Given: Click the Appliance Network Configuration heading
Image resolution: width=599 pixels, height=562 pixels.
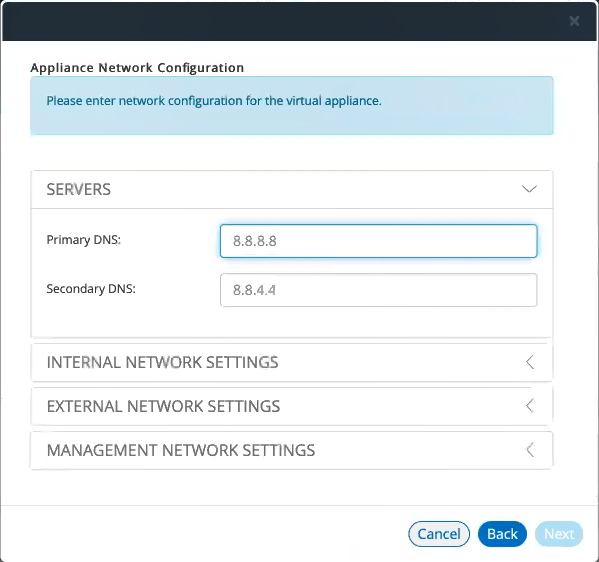Looking at the screenshot, I should (x=137, y=68).
